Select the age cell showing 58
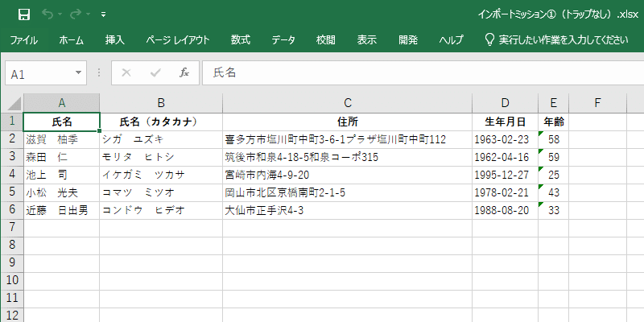Image resolution: width=644 pixels, height=322 pixels. click(x=554, y=139)
